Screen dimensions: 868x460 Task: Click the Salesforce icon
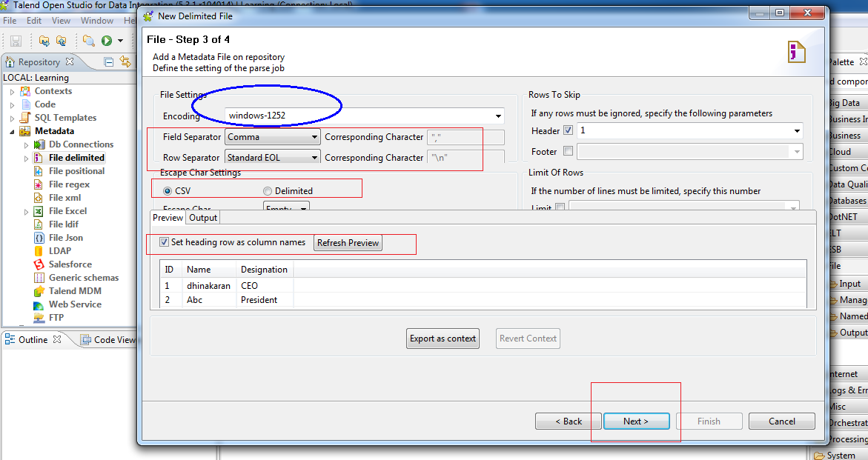coord(39,264)
